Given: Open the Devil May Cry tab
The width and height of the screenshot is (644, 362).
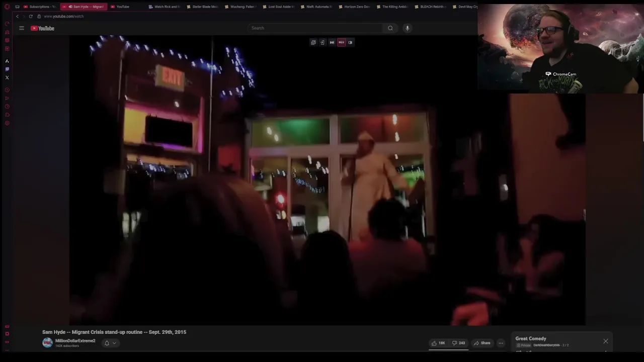Looking at the screenshot, I should tap(465, 7).
